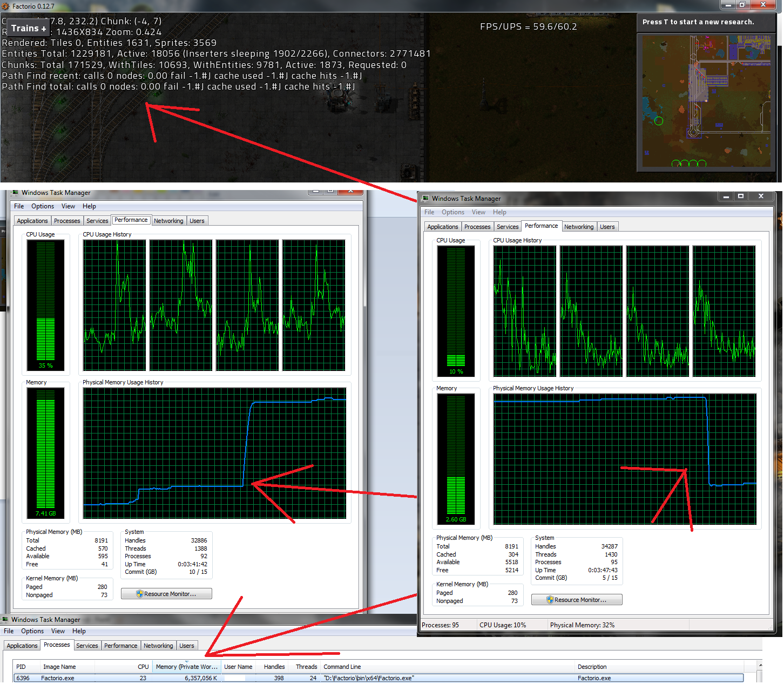
Task: Select Performance tab in the 10% CPU Task Manager
Action: point(542,226)
